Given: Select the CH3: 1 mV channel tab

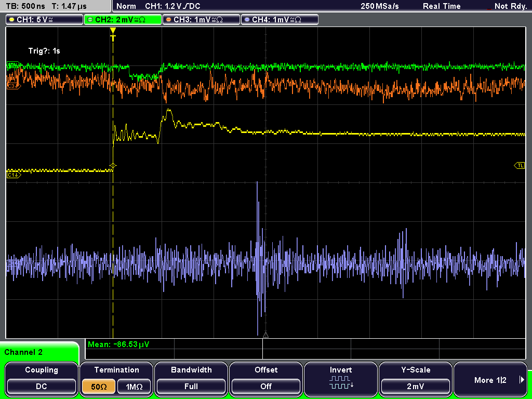Looking at the screenshot, I should (201, 20).
